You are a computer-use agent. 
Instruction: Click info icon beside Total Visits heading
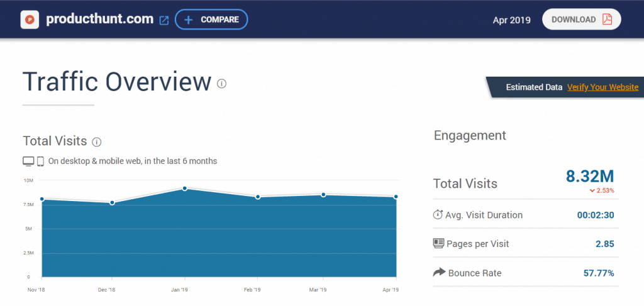tap(96, 142)
